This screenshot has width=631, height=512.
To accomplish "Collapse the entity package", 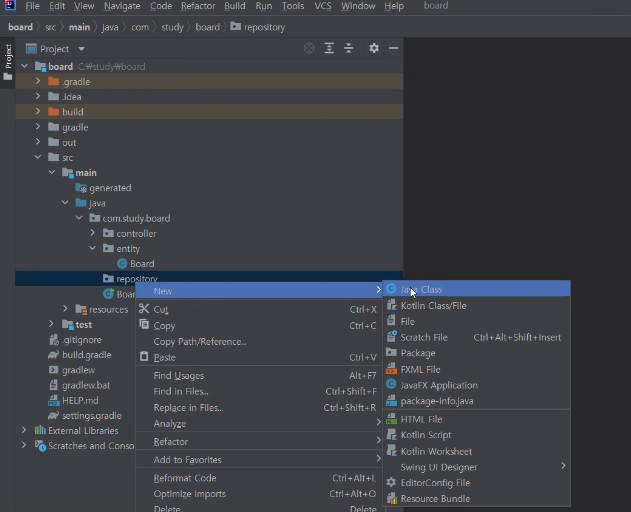I will [93, 248].
